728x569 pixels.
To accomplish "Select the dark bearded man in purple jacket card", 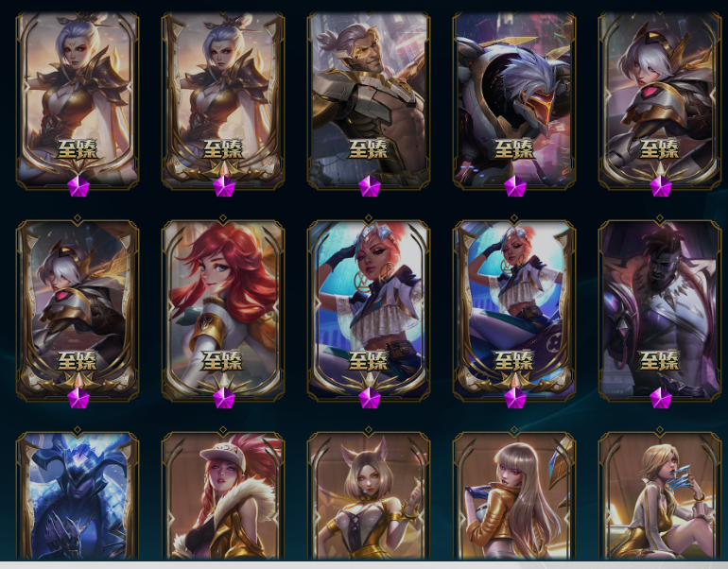I will coord(660,310).
